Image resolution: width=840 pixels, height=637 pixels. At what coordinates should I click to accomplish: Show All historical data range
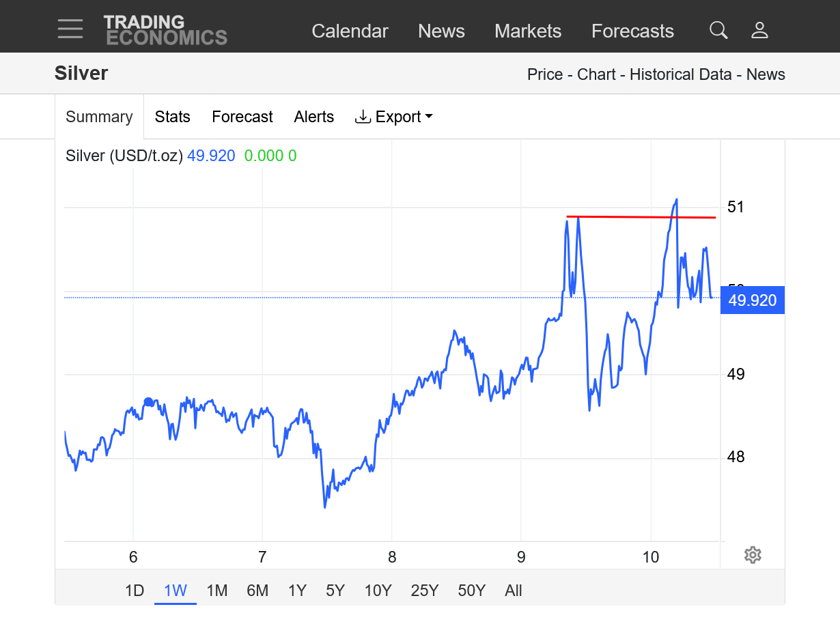[x=514, y=591]
